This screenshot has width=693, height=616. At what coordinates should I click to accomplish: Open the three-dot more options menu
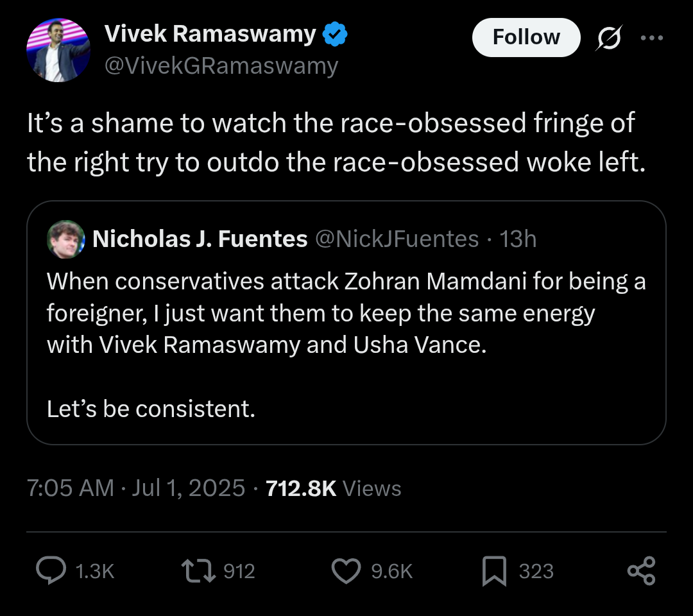click(x=652, y=38)
